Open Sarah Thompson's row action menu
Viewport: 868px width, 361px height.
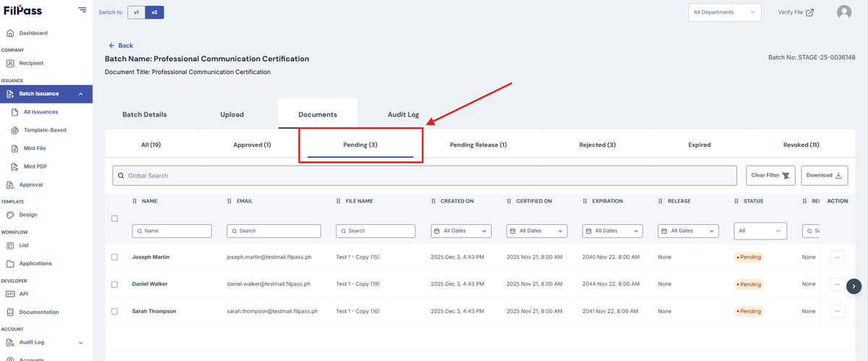[838, 311]
